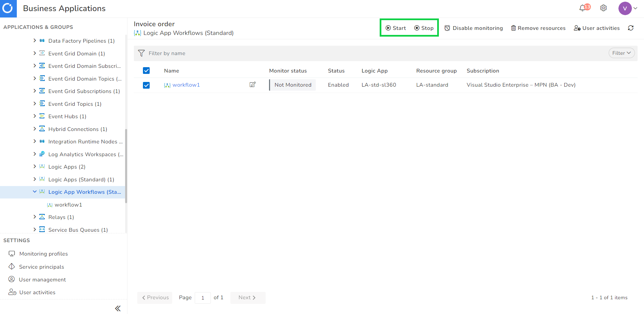Click the Event Hubs icon
The width and height of the screenshot is (644, 314).
(x=42, y=116)
